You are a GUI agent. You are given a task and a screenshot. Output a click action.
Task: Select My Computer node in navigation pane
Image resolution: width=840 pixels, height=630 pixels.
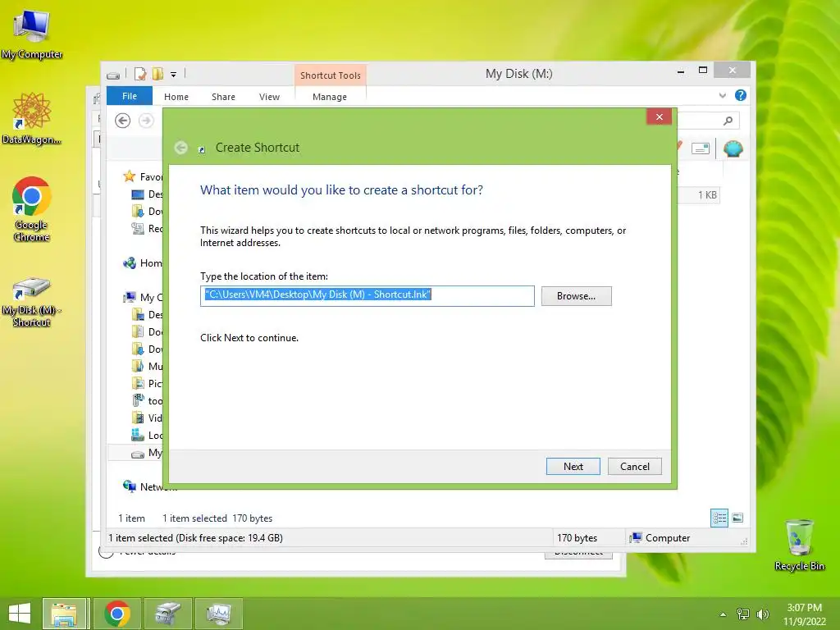tap(143, 297)
